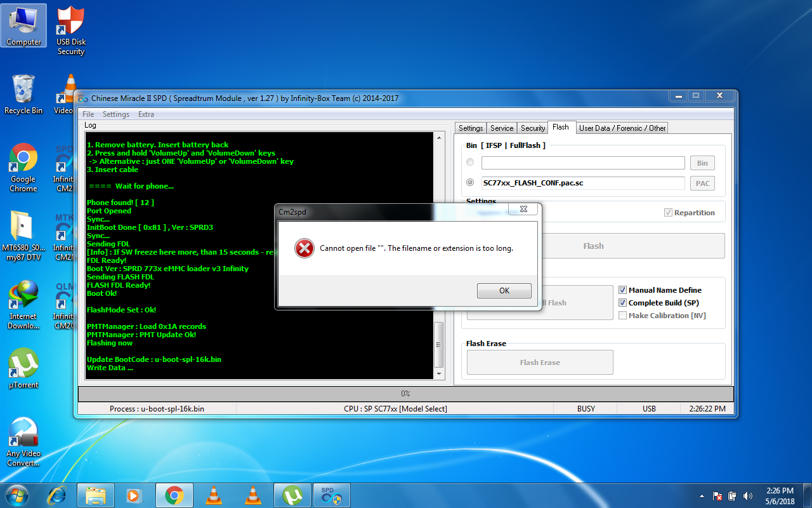Open the Infinity CM2 QLM desktop shortcut

pos(63,305)
